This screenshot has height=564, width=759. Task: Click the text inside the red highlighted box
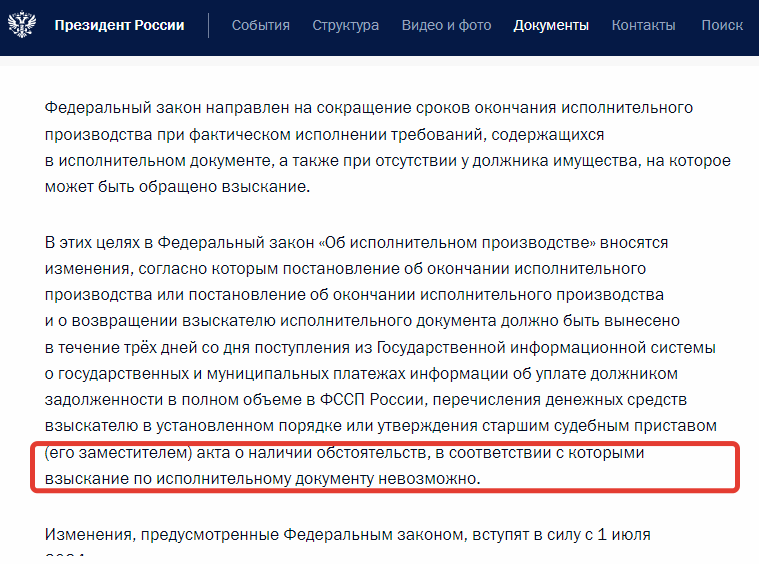385,466
